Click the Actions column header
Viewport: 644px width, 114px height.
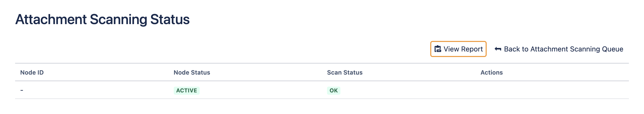pyautogui.click(x=491, y=73)
